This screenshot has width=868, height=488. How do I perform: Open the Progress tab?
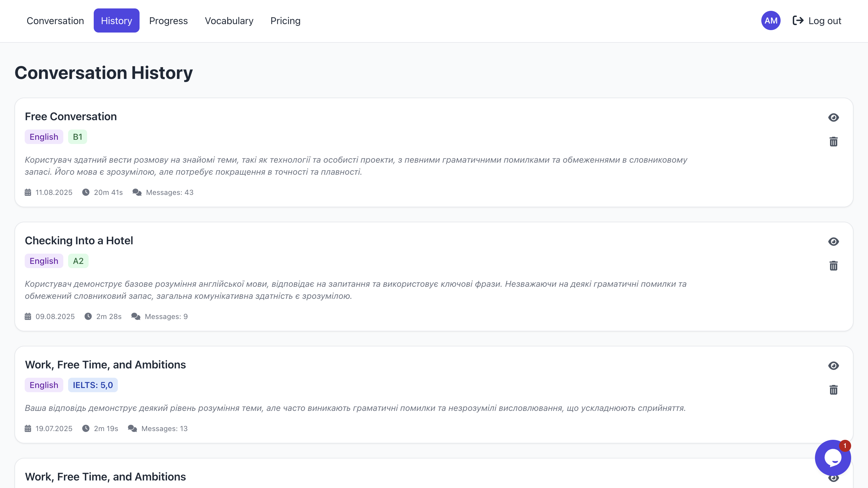pos(168,20)
